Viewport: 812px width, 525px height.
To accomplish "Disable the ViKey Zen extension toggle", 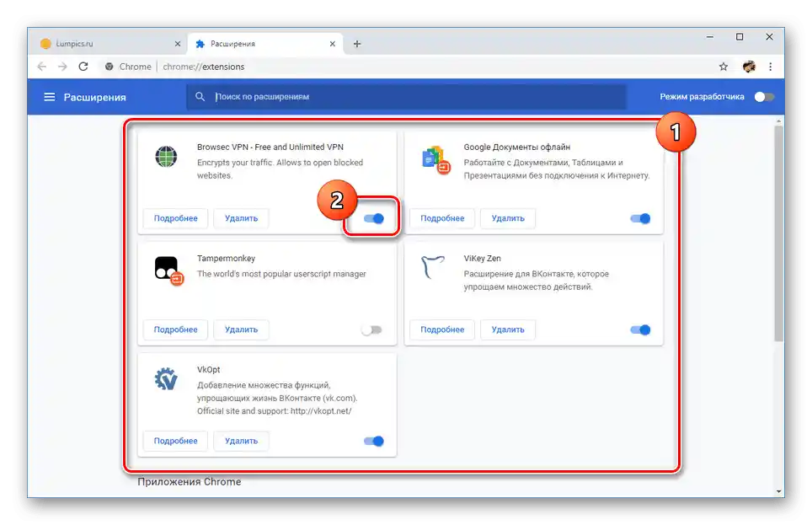I will pyautogui.click(x=639, y=329).
